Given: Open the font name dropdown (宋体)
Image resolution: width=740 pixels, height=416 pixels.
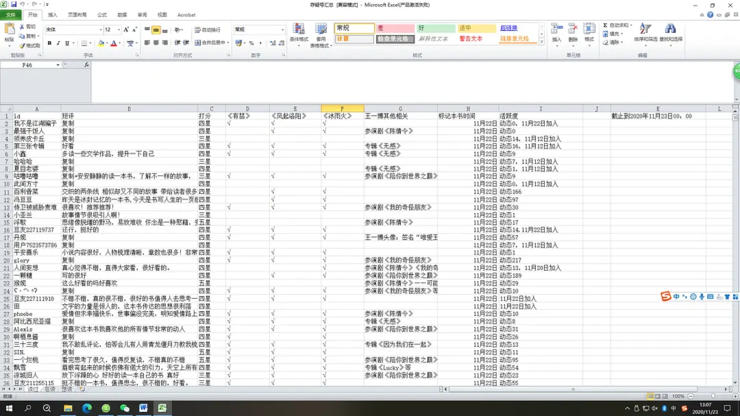Looking at the screenshot, I should coord(101,30).
